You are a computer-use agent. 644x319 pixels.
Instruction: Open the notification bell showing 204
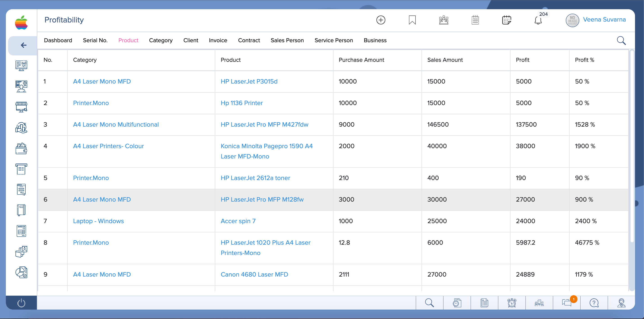[x=538, y=20]
